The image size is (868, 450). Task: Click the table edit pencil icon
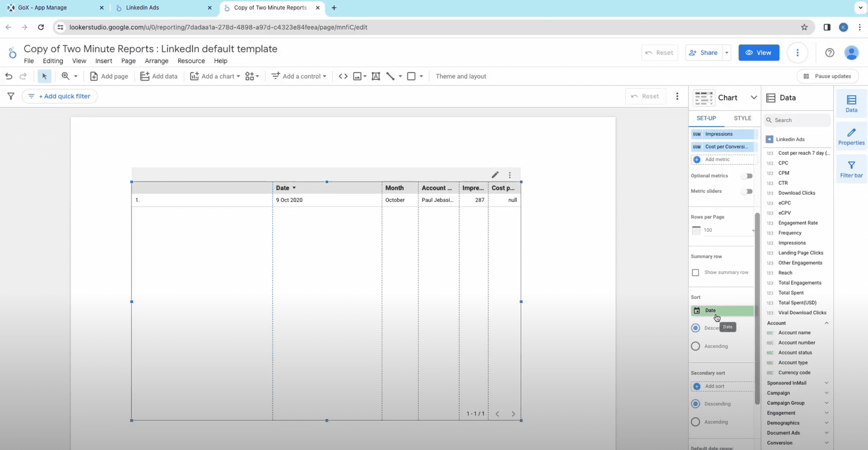click(x=495, y=175)
